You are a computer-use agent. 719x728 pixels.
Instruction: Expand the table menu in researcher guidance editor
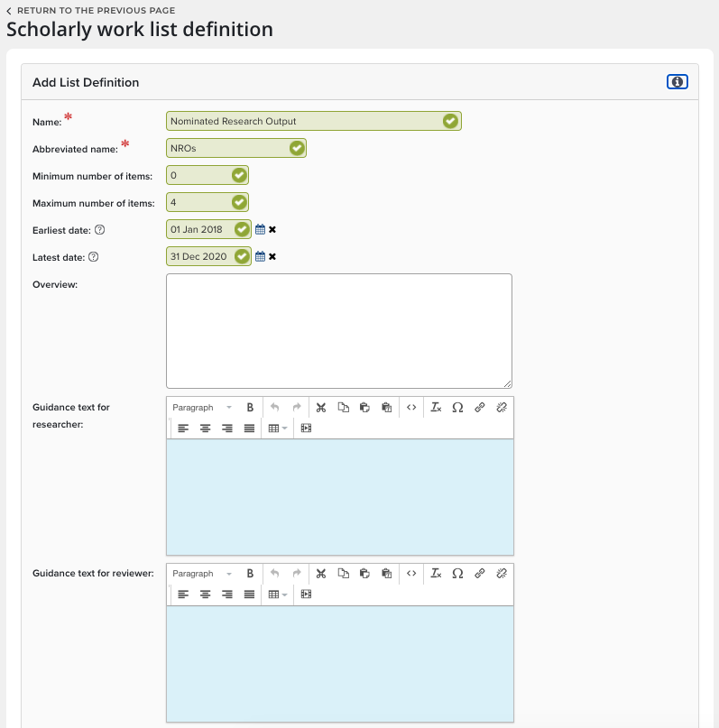278,429
